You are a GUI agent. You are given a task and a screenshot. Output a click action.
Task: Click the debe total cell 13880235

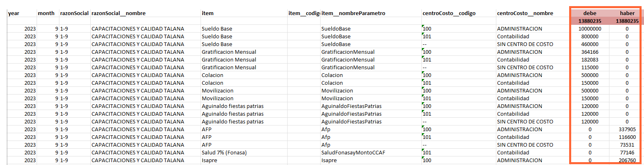coord(589,21)
